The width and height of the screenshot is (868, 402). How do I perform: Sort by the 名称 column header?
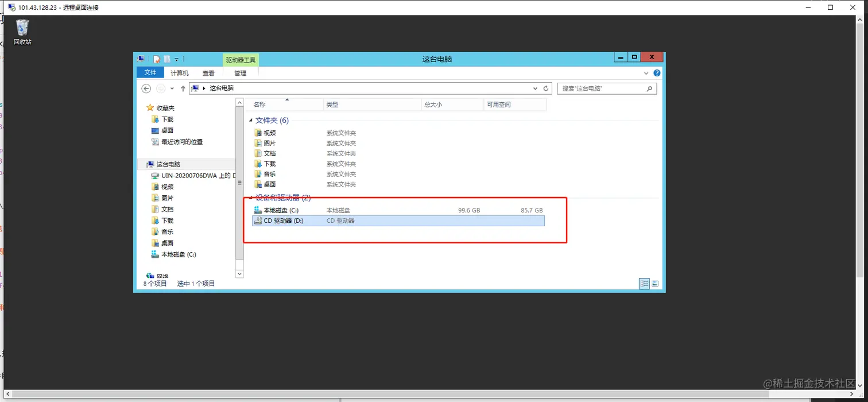[x=286, y=105]
